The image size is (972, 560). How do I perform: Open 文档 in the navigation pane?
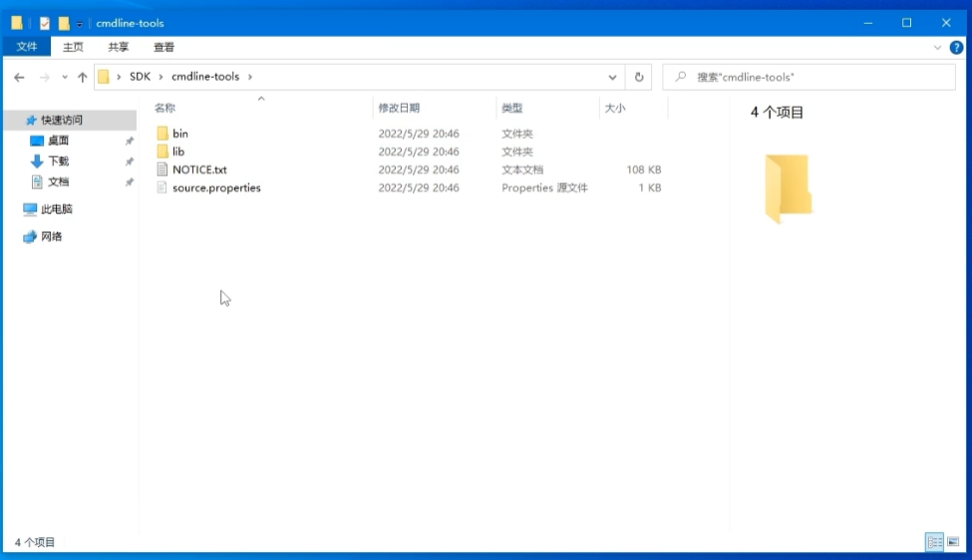[x=58, y=181]
